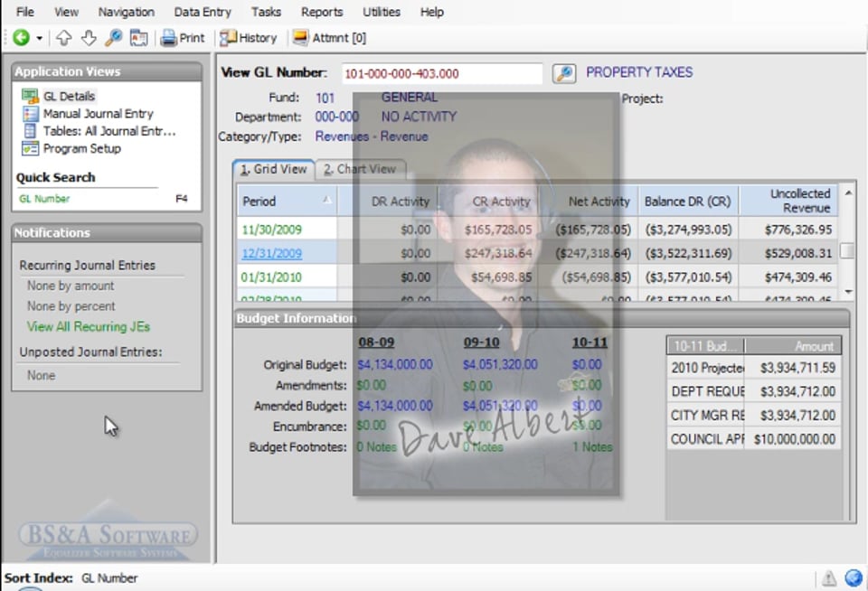Image resolution: width=868 pixels, height=591 pixels.
Task: Open the 1 Notes budget footnote
Action: coord(592,446)
